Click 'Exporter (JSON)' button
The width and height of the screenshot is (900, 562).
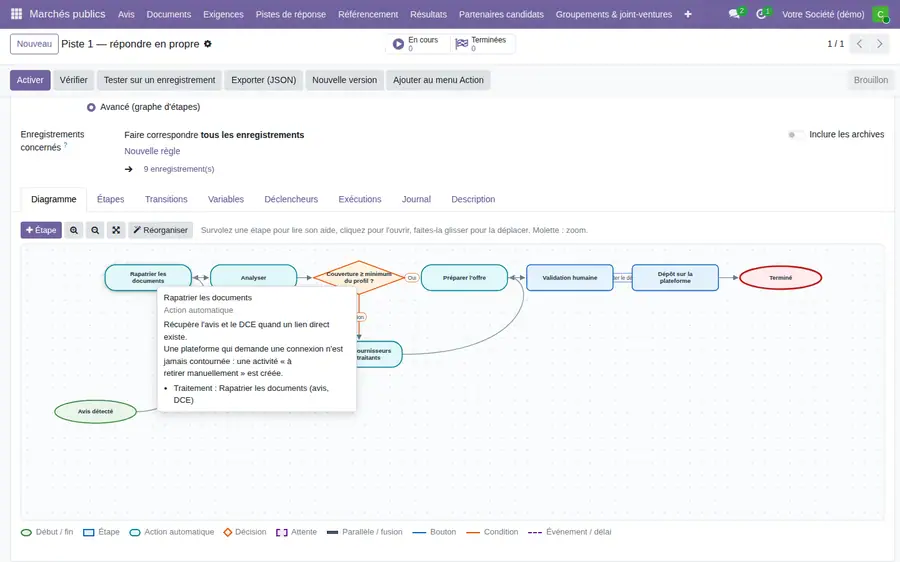click(x=263, y=80)
